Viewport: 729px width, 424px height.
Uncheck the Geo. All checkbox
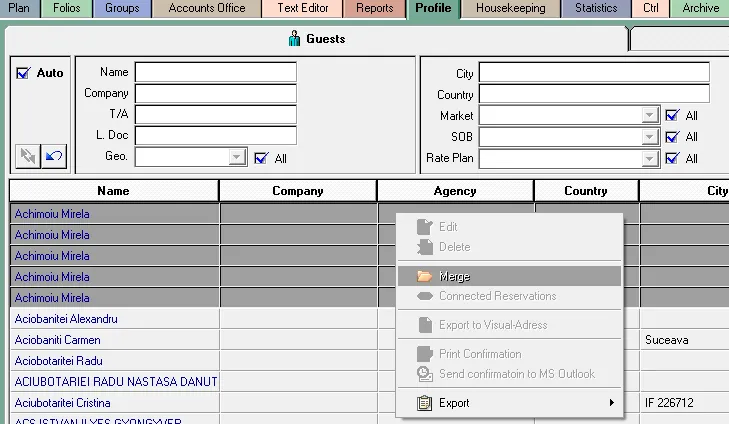click(261, 159)
